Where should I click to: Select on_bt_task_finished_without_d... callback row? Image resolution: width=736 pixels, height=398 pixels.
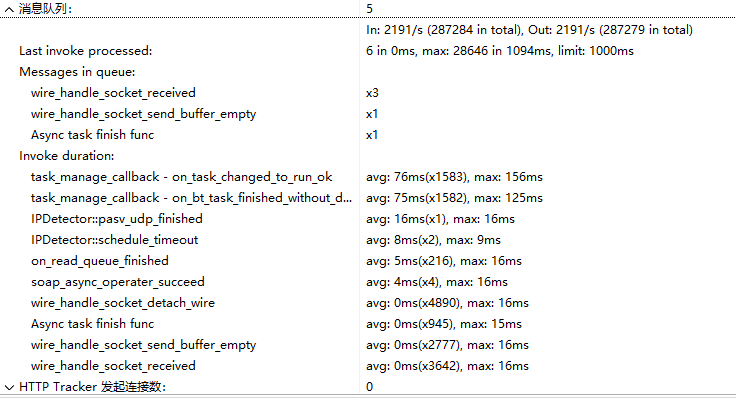click(x=368, y=198)
